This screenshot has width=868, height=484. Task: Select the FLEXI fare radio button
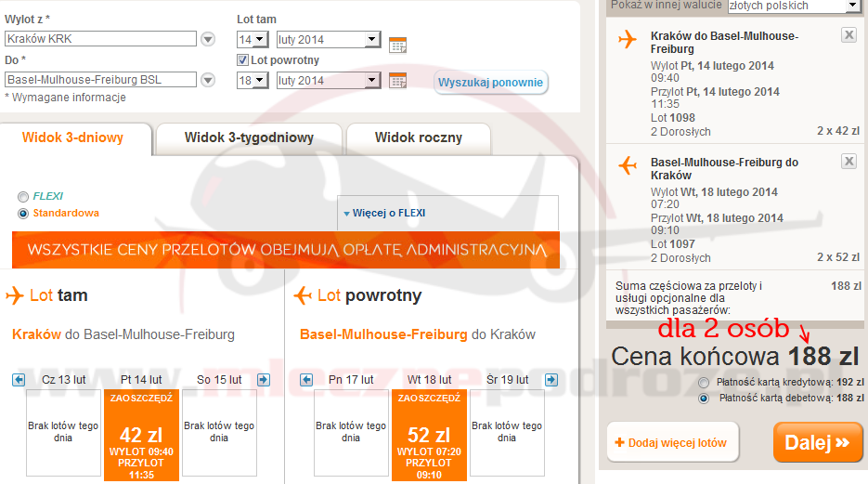[23, 197]
